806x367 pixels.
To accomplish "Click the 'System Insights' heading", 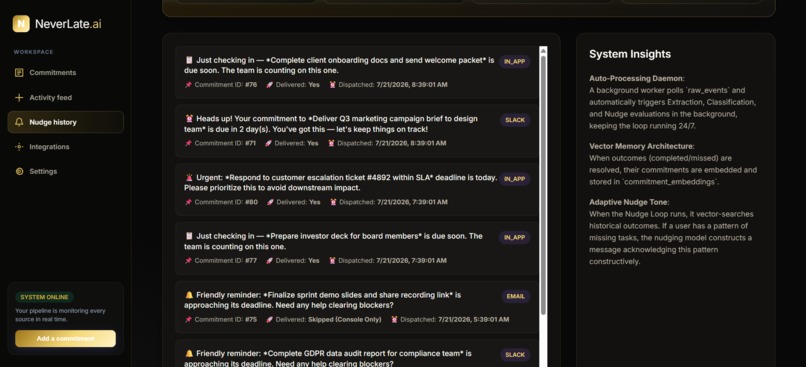I will tap(630, 54).
